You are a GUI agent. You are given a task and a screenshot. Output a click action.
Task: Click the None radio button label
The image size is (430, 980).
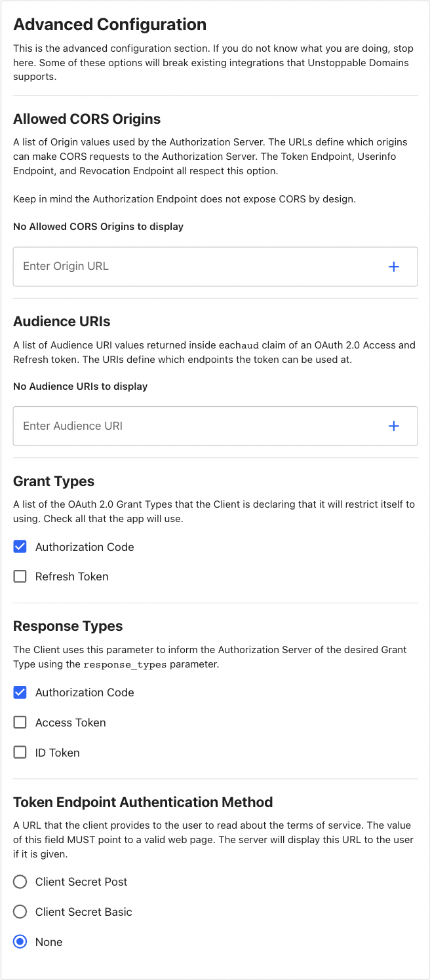coord(49,941)
